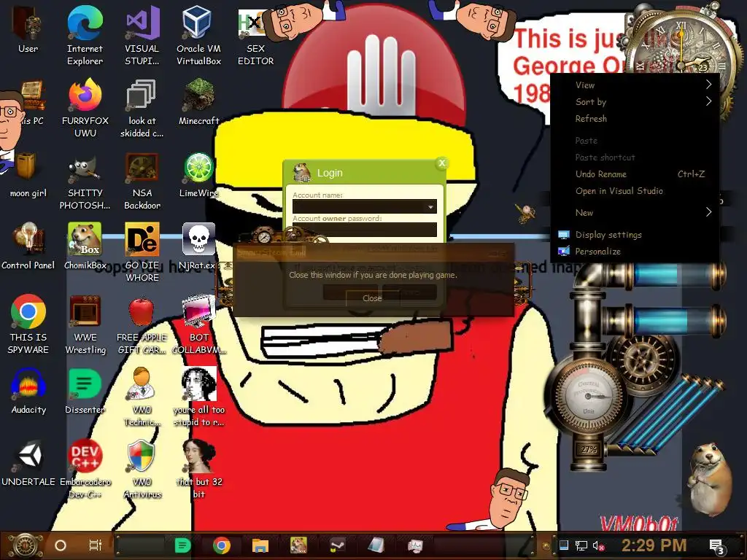Open the Dissenter desktop icon
Screen dimensions: 747x560
click(85, 391)
